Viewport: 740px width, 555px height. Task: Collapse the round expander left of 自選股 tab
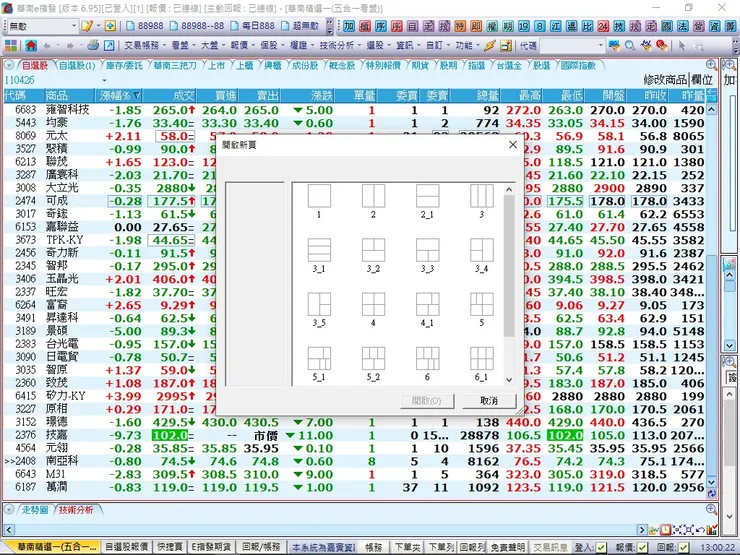click(x=8, y=65)
